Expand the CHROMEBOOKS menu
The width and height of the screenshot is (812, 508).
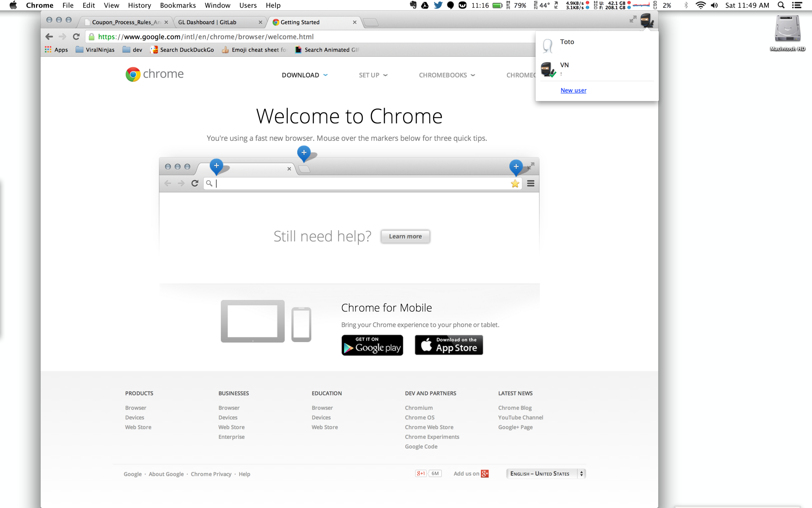coord(447,75)
